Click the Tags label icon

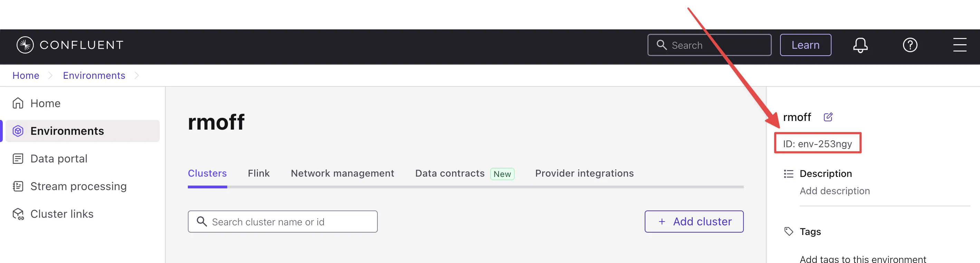[x=789, y=232]
